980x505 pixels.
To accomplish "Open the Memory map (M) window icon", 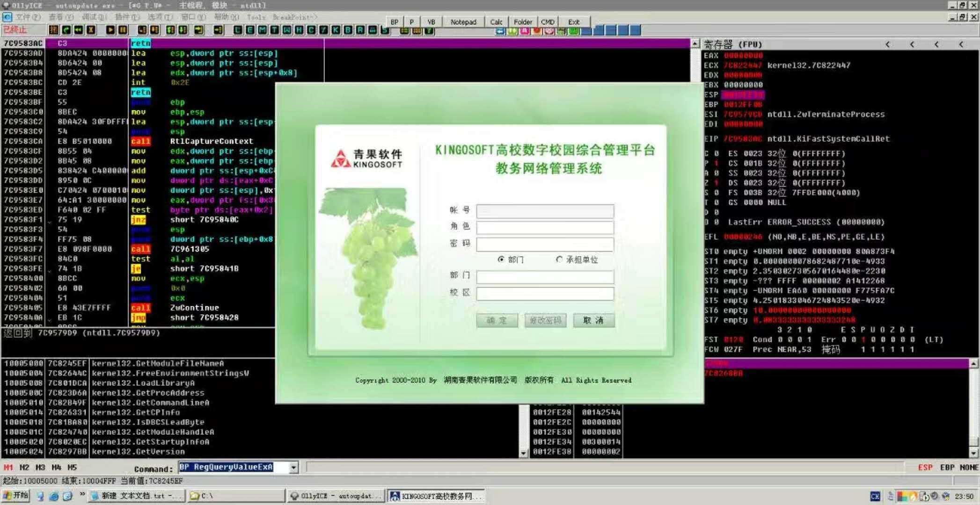I will point(262,30).
